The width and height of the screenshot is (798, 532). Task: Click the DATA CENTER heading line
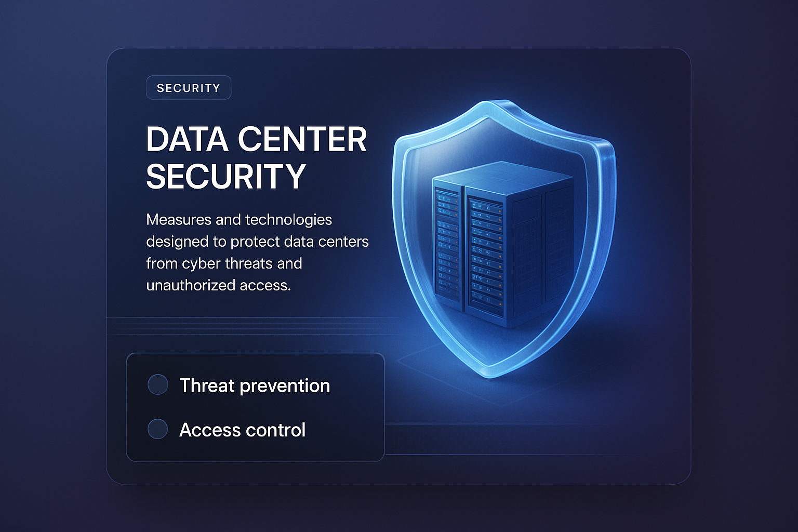(x=257, y=139)
